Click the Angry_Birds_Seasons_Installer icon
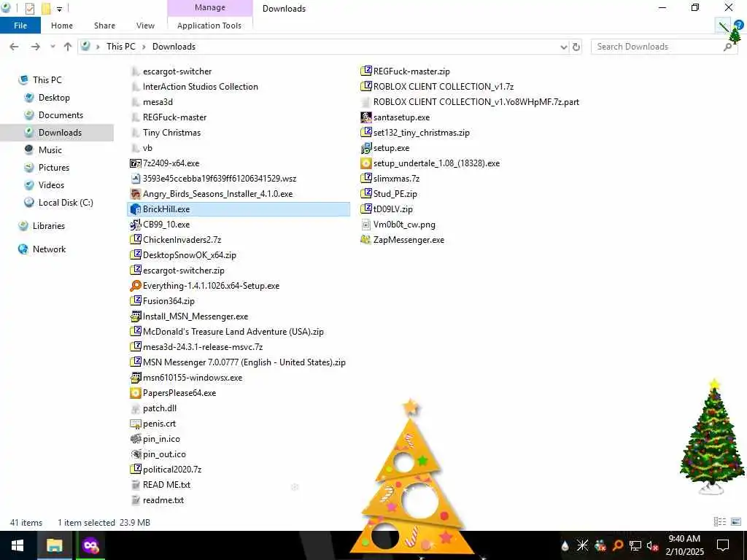 click(x=135, y=194)
